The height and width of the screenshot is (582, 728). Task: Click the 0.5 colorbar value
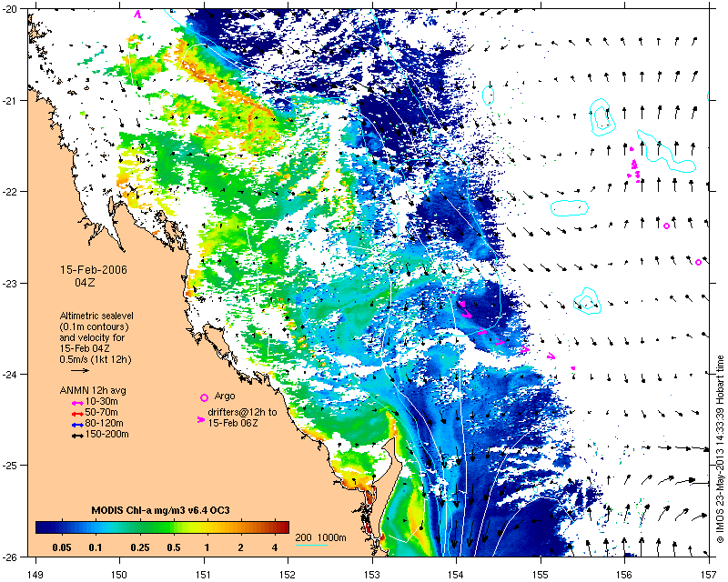pyautogui.click(x=174, y=547)
